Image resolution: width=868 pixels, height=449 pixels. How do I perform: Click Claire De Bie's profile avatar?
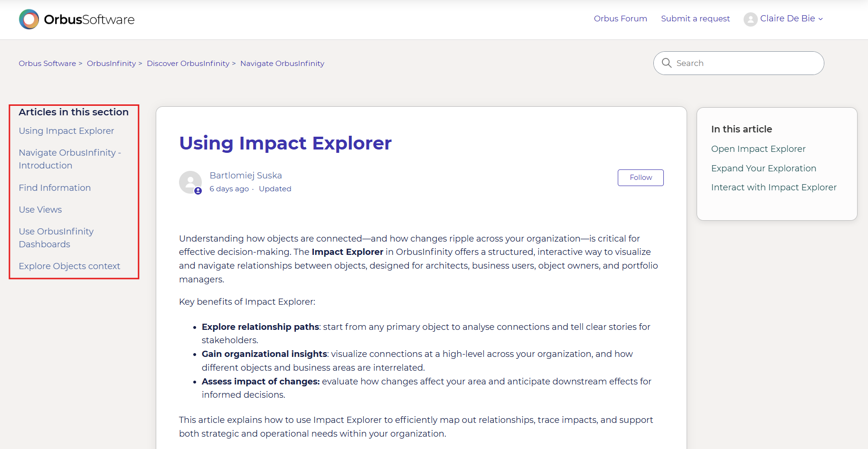[x=750, y=19]
